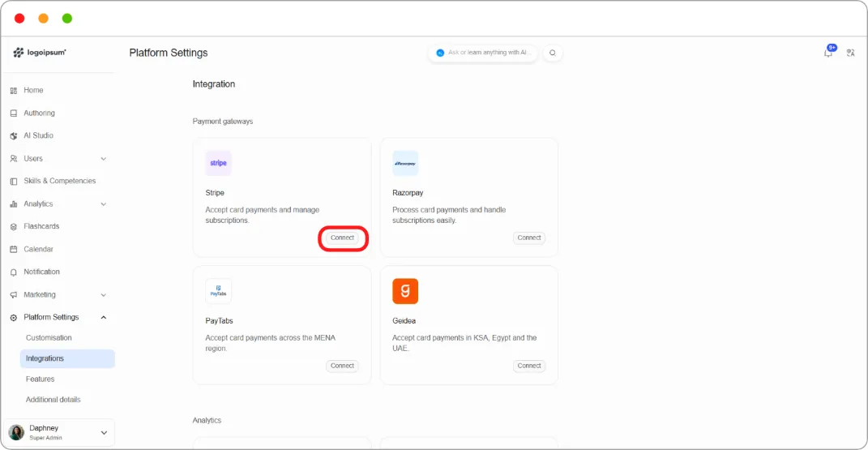
Task: Click the Skills & Competencies icon
Action: click(14, 181)
